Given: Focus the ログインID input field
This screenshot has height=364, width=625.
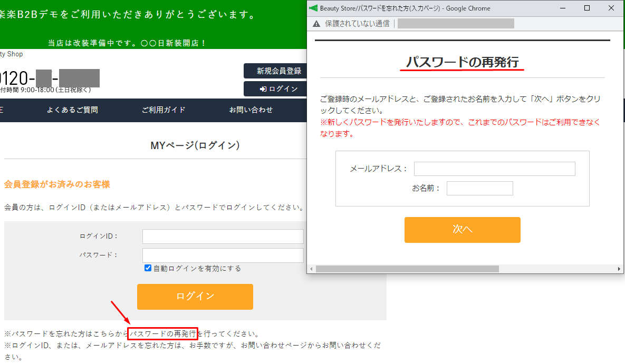Looking at the screenshot, I should 223,236.
